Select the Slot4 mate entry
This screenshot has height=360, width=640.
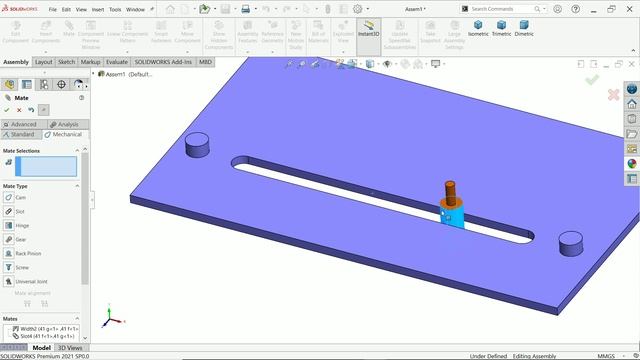44,336
